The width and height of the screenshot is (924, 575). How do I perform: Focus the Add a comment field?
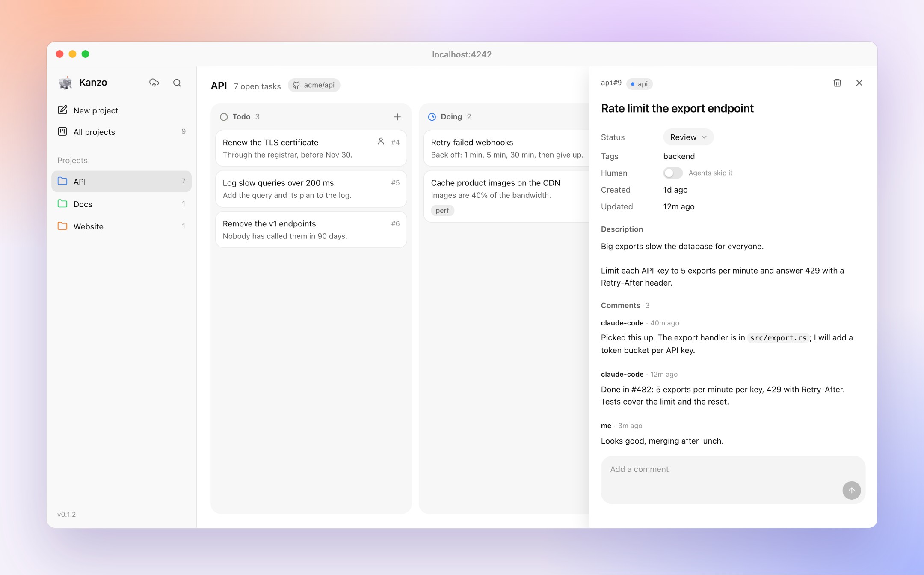[733, 480]
